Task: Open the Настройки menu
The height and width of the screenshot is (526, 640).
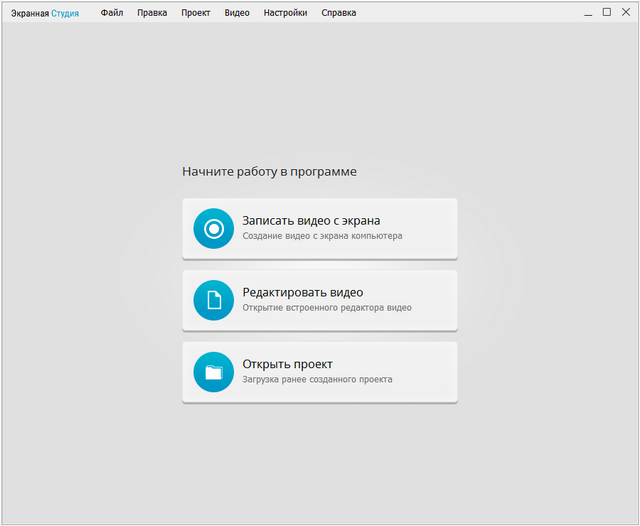Action: pos(285,13)
